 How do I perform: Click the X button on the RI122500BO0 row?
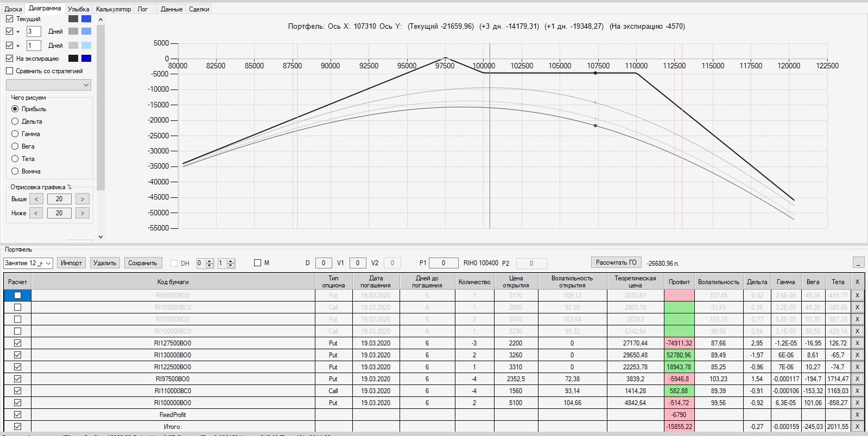click(857, 367)
